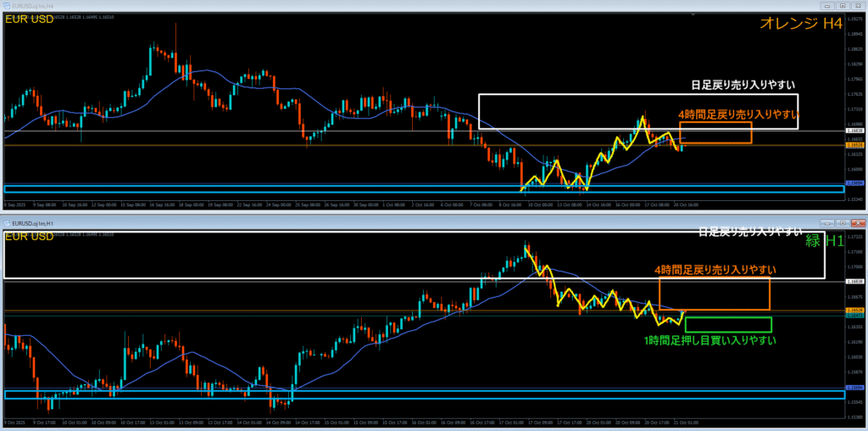Viewport: 868px width, 431px height.
Task: Click the blue support band in H4 chart
Action: point(254,188)
